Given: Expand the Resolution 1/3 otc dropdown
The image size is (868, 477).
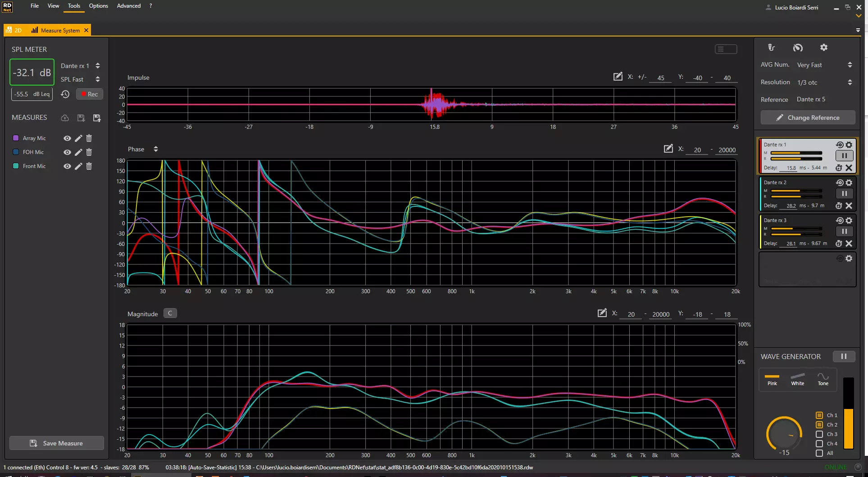Looking at the screenshot, I should coord(850,82).
